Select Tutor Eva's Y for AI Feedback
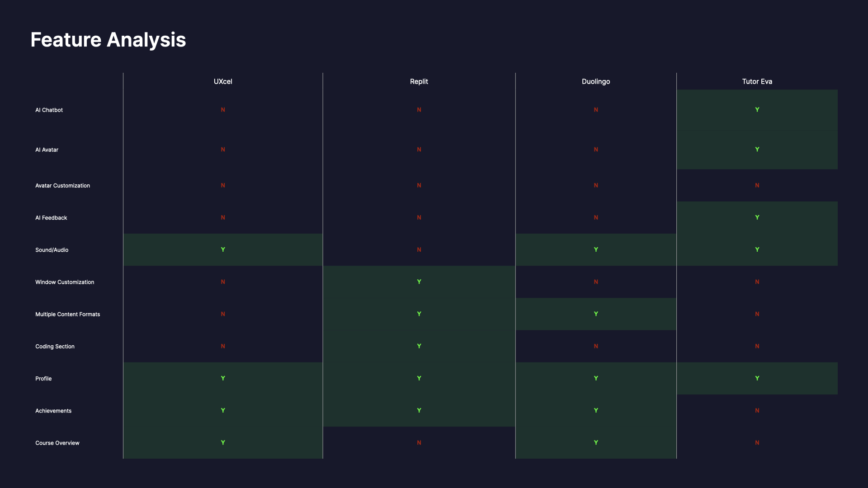Viewport: 868px width, 488px height. [757, 217]
